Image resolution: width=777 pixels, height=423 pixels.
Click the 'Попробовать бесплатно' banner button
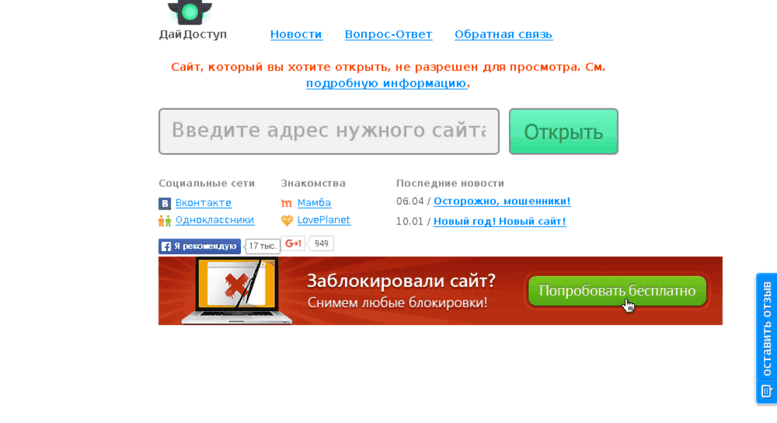(x=616, y=291)
